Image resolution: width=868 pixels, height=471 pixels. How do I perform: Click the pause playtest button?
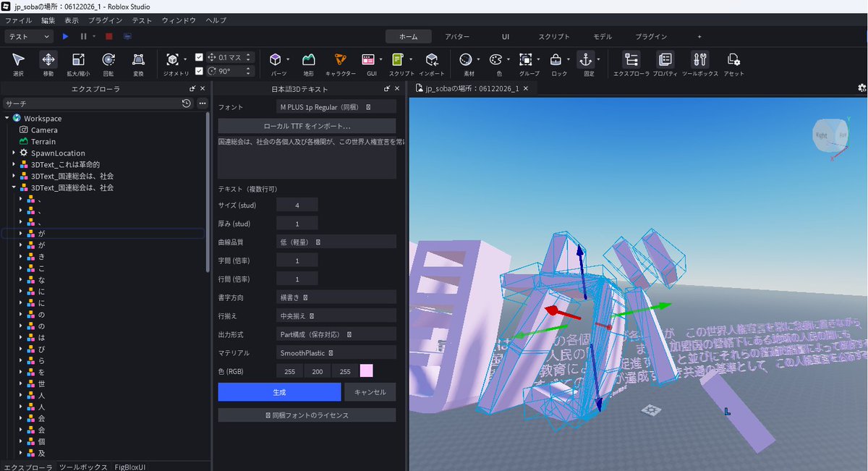[84, 36]
